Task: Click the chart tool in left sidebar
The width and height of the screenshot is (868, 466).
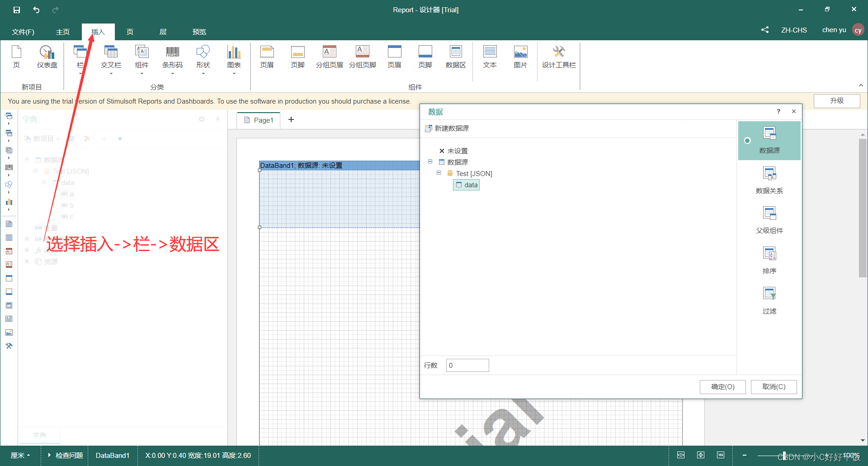Action: tap(9, 202)
